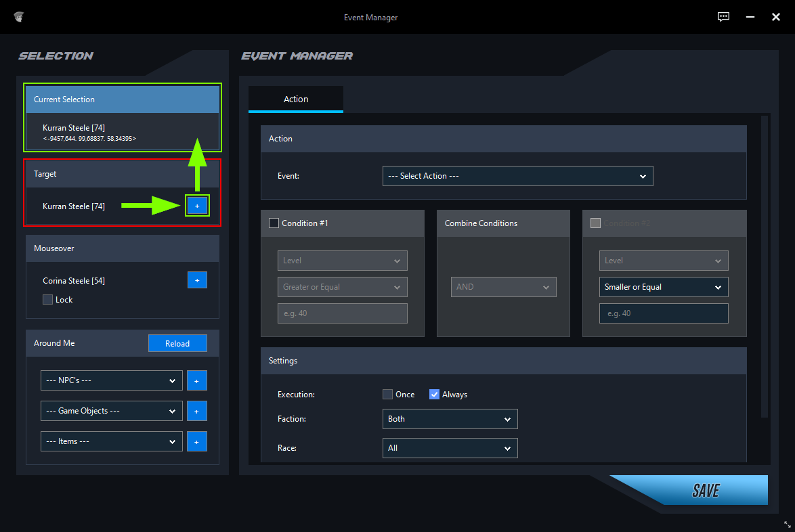Switch to the Action tab
Image resolution: width=795 pixels, height=532 pixels.
296,99
